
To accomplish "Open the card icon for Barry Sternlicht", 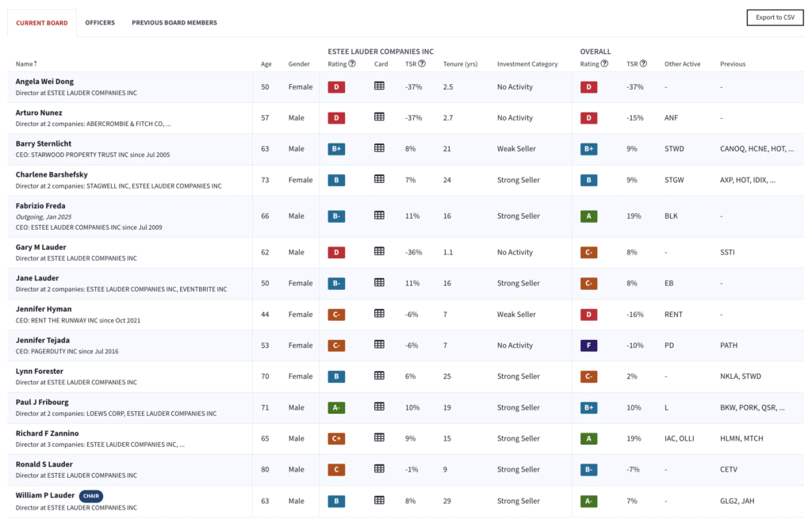I will tap(379, 148).
